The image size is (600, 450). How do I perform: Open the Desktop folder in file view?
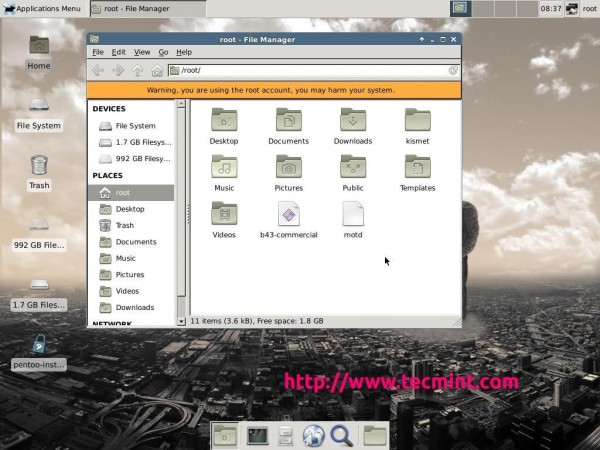(224, 126)
